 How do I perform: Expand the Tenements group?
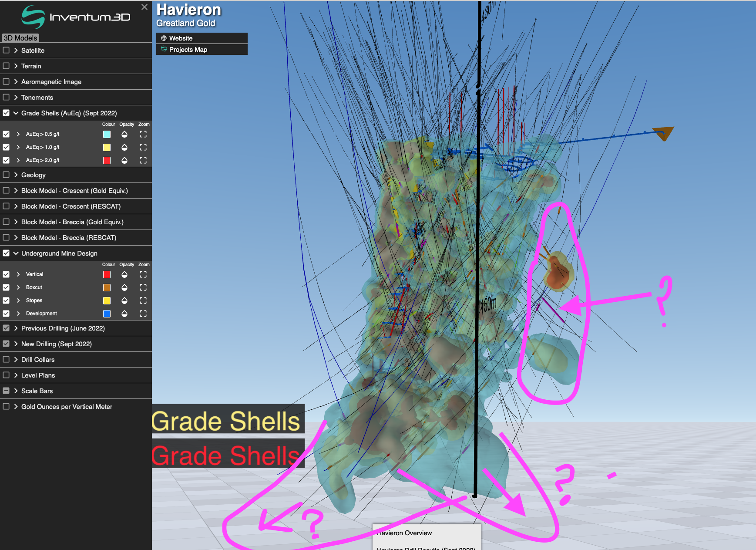[x=16, y=97]
